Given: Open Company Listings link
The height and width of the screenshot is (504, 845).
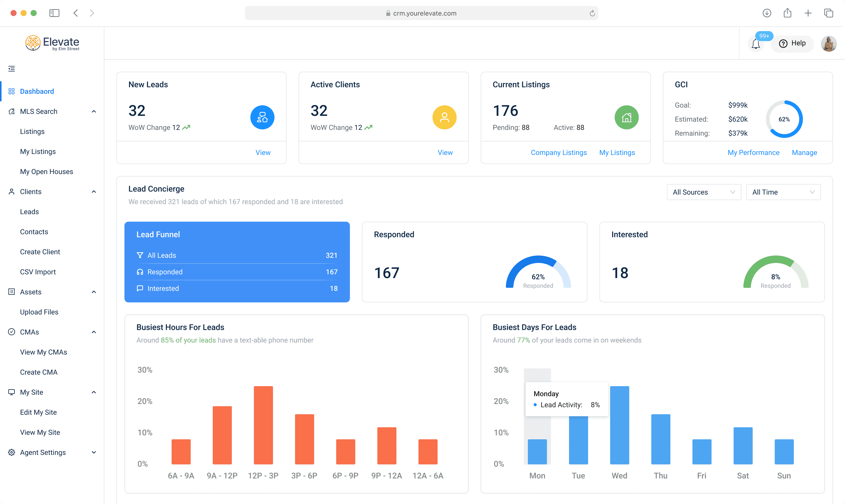Looking at the screenshot, I should (x=558, y=152).
